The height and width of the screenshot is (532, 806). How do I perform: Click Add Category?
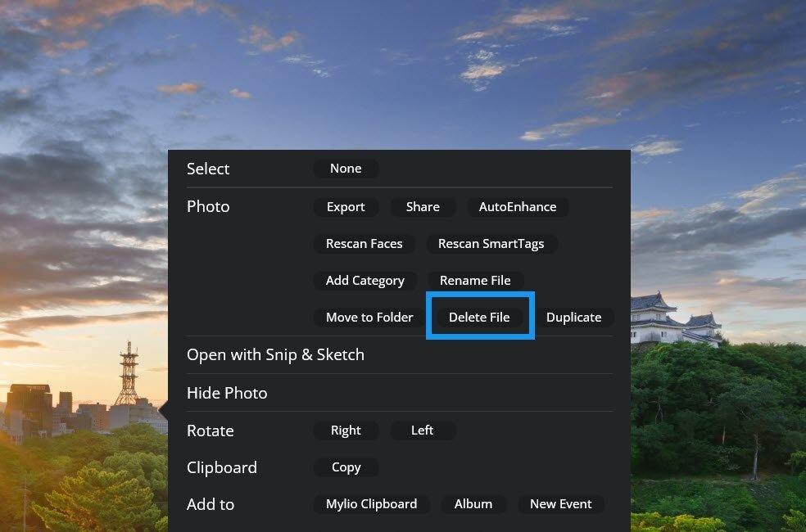pyautogui.click(x=365, y=281)
